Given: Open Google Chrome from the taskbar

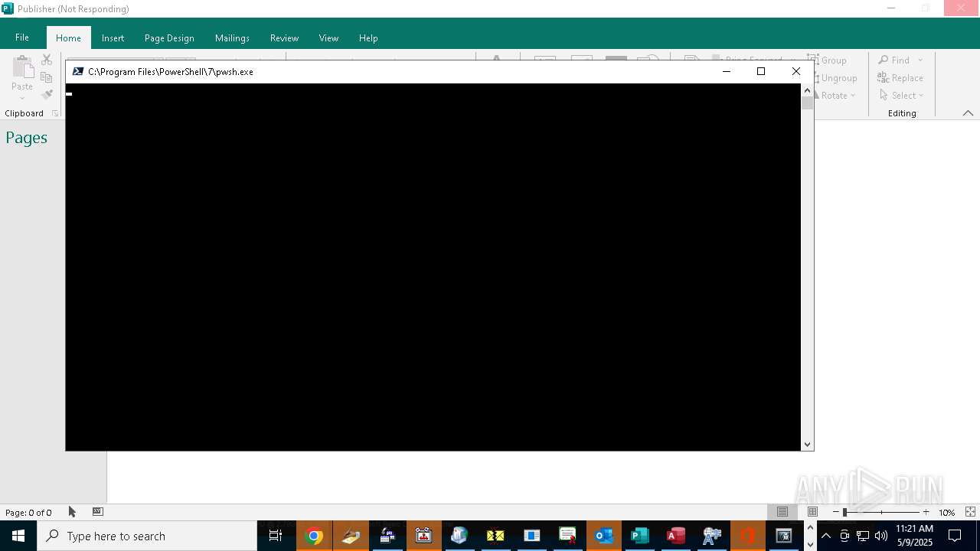Looking at the screenshot, I should coord(314,536).
